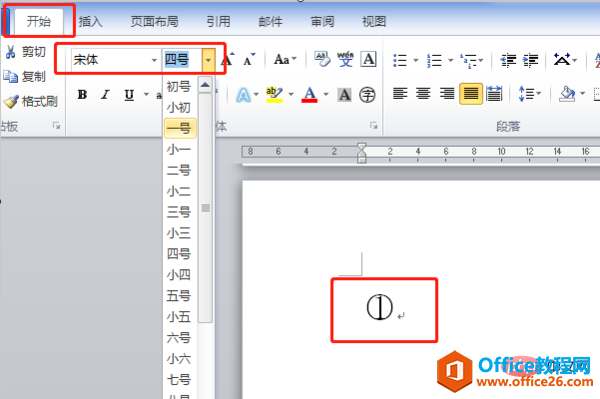600x399 pixels.
Task: Click the character border A icon
Action: coord(368,59)
